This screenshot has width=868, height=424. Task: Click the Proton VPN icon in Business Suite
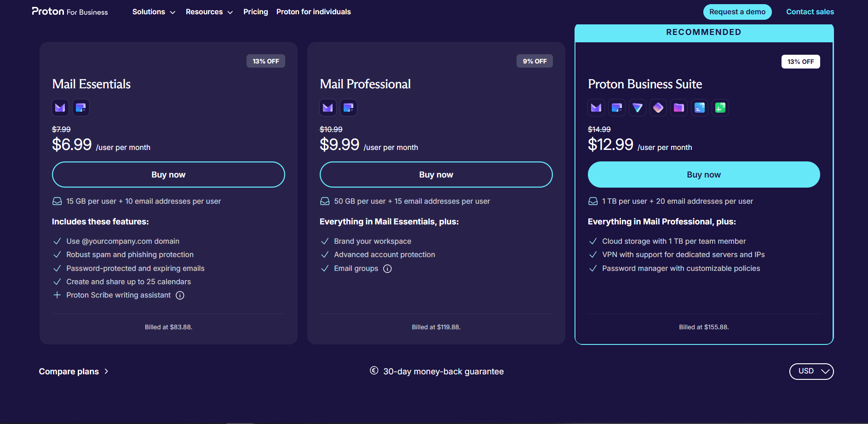click(x=638, y=108)
